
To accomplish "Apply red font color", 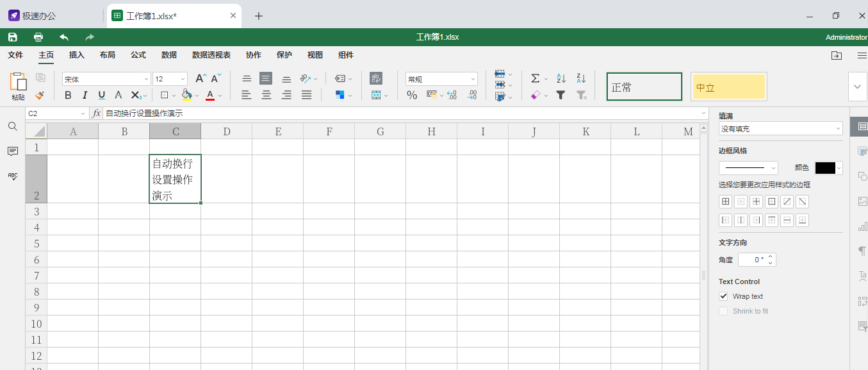I will (210, 95).
